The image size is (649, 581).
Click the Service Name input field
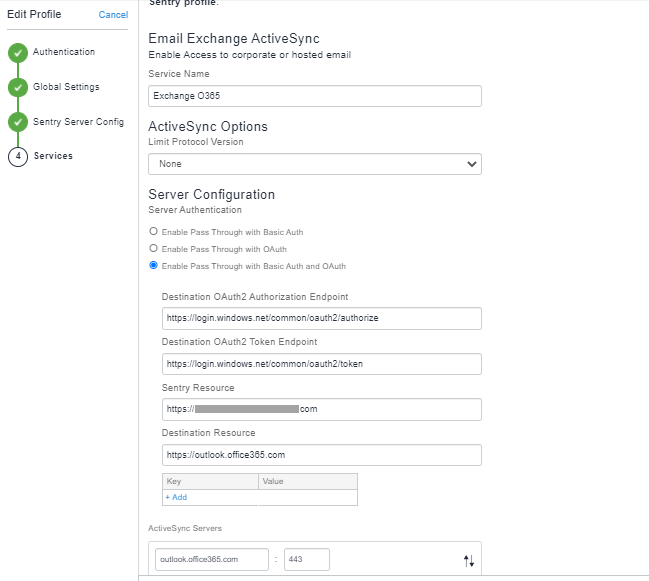(x=314, y=96)
